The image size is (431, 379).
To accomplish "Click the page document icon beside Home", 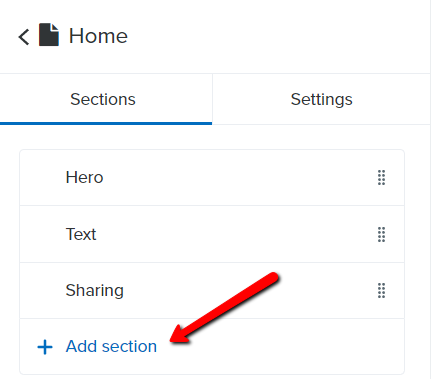I will (49, 35).
